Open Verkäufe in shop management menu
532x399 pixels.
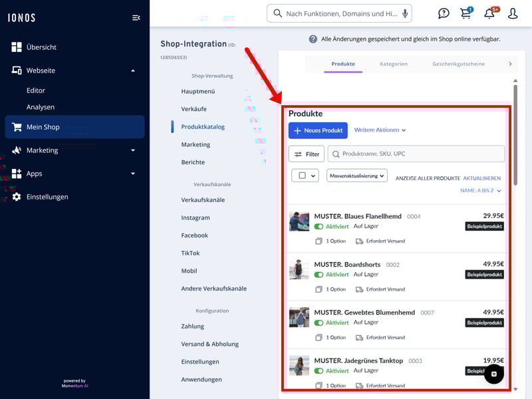pyautogui.click(x=194, y=109)
